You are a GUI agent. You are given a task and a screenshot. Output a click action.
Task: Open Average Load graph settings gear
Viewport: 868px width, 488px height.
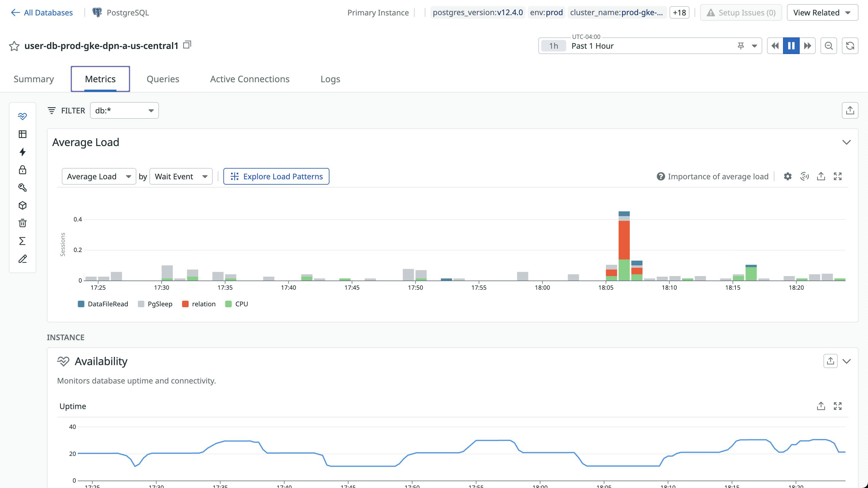[x=787, y=177]
